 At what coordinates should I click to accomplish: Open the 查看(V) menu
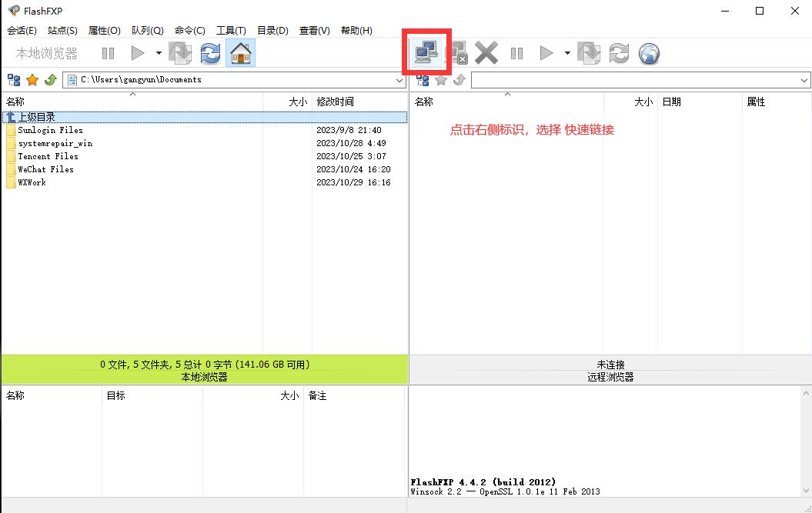point(314,31)
